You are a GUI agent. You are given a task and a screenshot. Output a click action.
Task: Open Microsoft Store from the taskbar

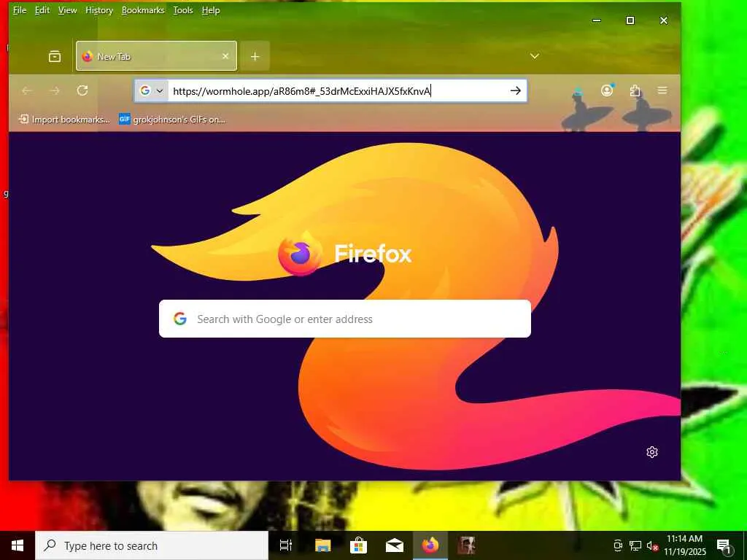(x=358, y=545)
